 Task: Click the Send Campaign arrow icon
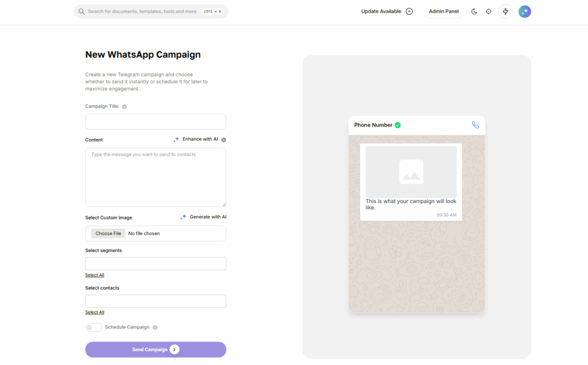point(175,349)
